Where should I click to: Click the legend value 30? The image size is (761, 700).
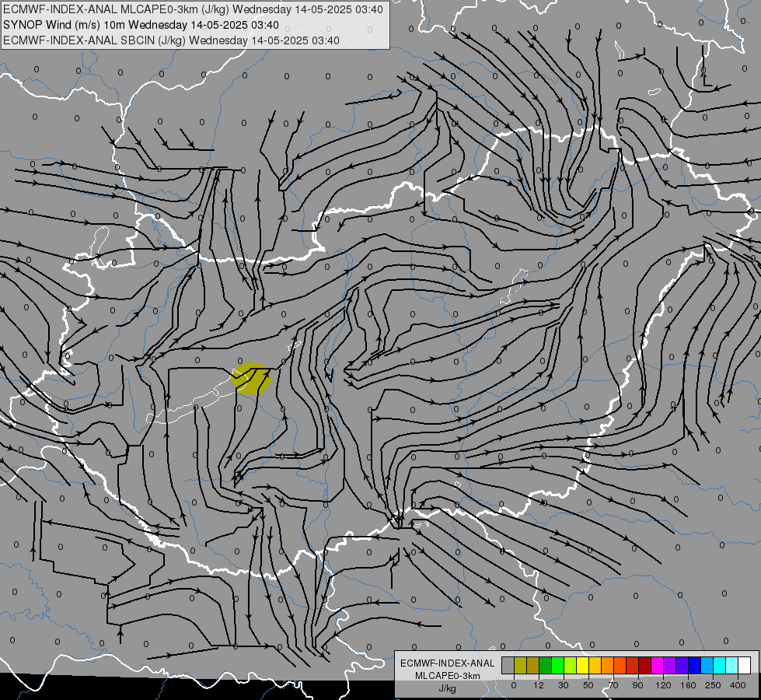564,685
